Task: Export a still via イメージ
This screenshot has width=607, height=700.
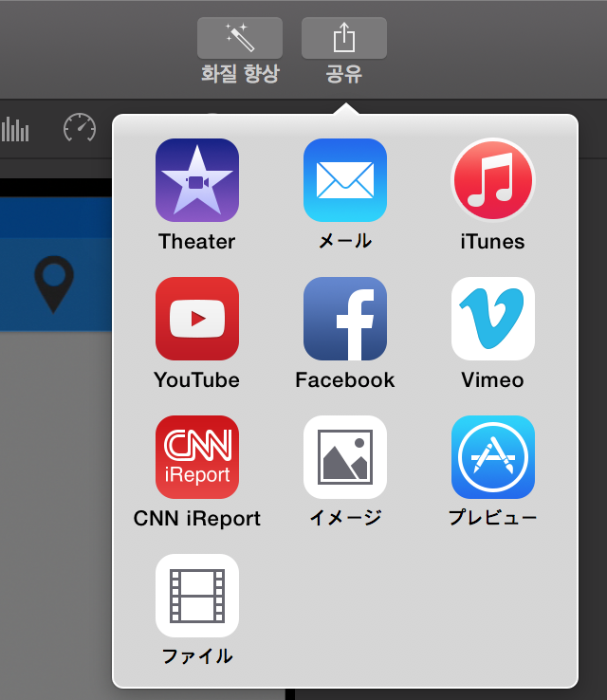Action: click(x=345, y=457)
